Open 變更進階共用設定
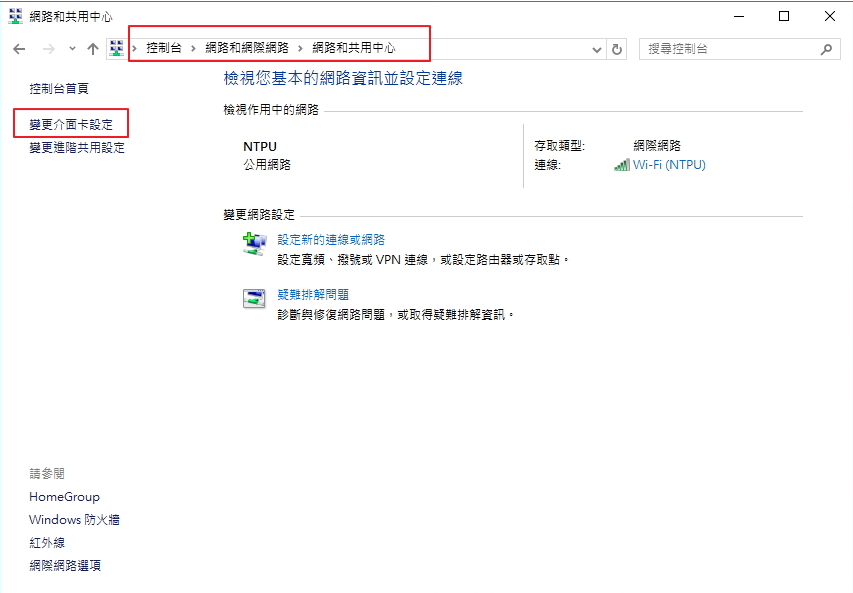Viewport: 853px width, 593px height. coord(77,147)
